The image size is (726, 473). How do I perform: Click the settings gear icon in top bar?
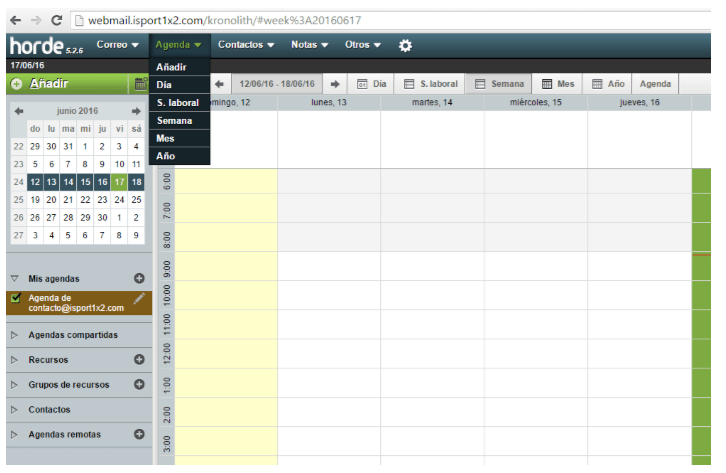click(405, 45)
